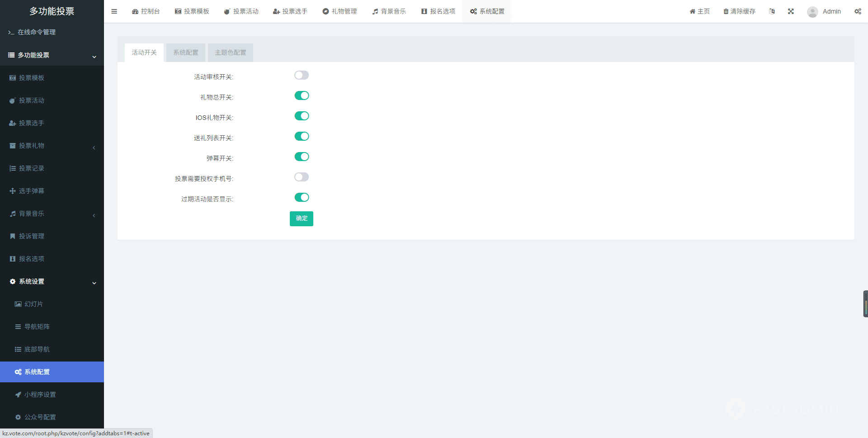The image size is (868, 438).
Task: Click the fullscreen icon in top bar
Action: pos(791,11)
